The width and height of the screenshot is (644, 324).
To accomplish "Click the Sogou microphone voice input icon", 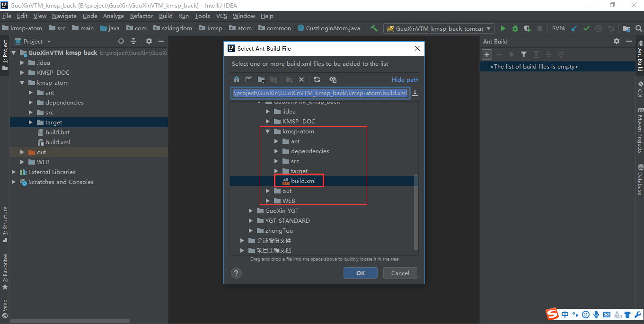I will pos(596,315).
